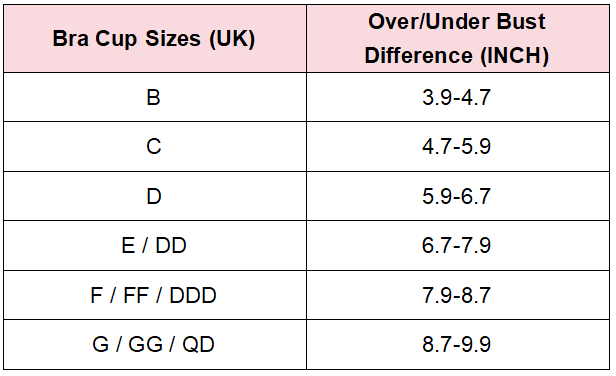This screenshot has width=616, height=376.
Task: Click the DD text in fourth row
Action: pyautogui.click(x=171, y=246)
